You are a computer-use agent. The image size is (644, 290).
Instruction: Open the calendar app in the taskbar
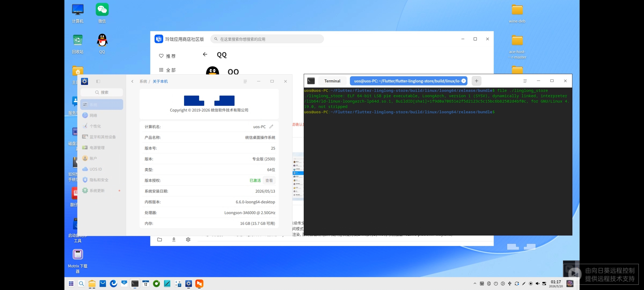(146, 284)
